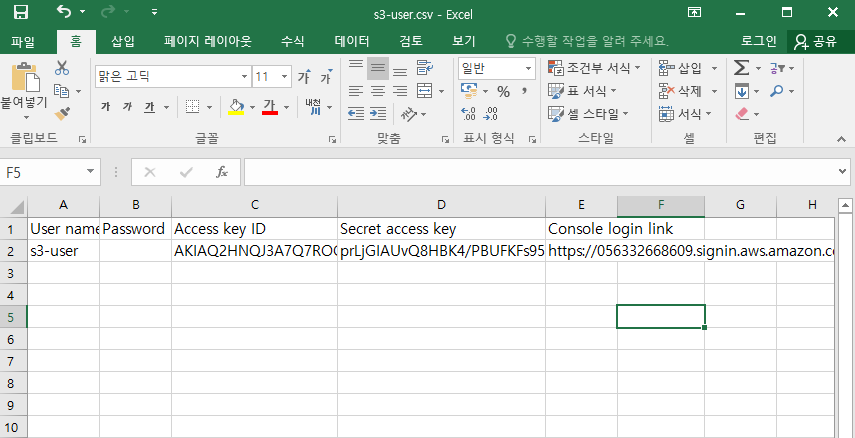The image size is (855, 438).
Task: Click the 수행할 작업을 알려 주세요 search box
Action: click(x=587, y=41)
